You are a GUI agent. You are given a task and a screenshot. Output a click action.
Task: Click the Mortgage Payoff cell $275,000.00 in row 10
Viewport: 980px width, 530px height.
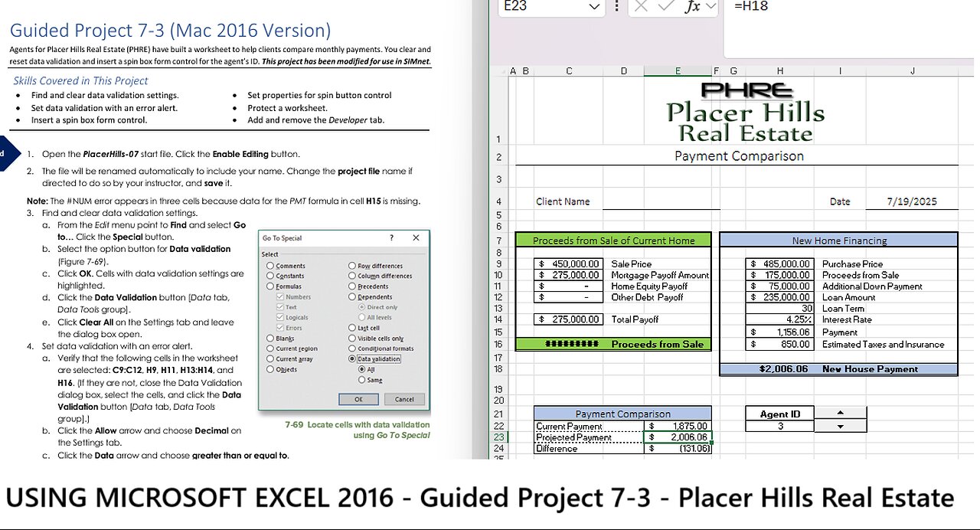(569, 275)
